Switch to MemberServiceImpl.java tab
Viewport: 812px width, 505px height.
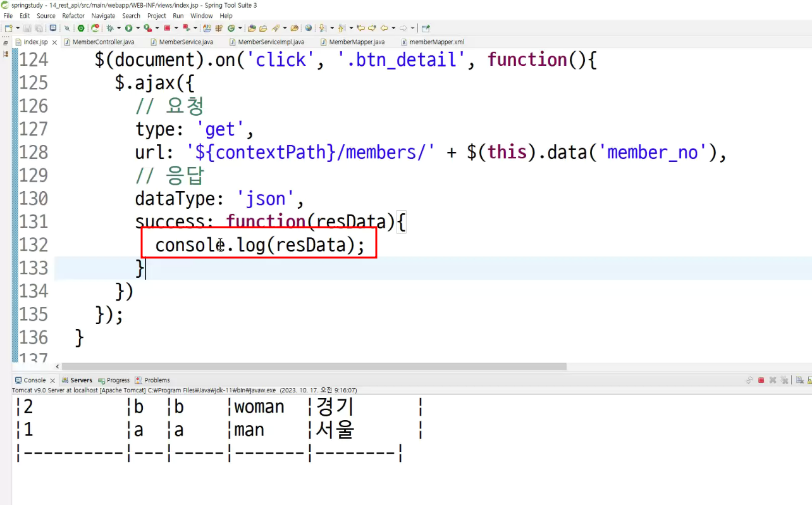(266, 42)
